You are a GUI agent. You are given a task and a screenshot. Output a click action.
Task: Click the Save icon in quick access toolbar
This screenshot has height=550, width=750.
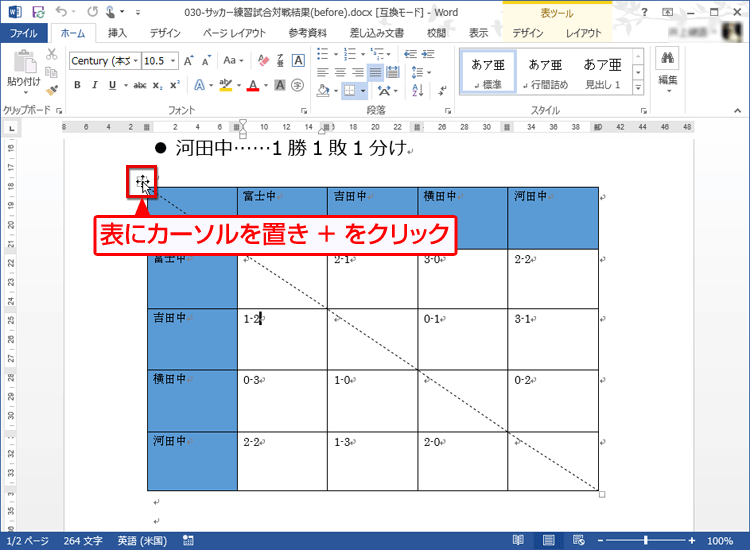(38, 11)
